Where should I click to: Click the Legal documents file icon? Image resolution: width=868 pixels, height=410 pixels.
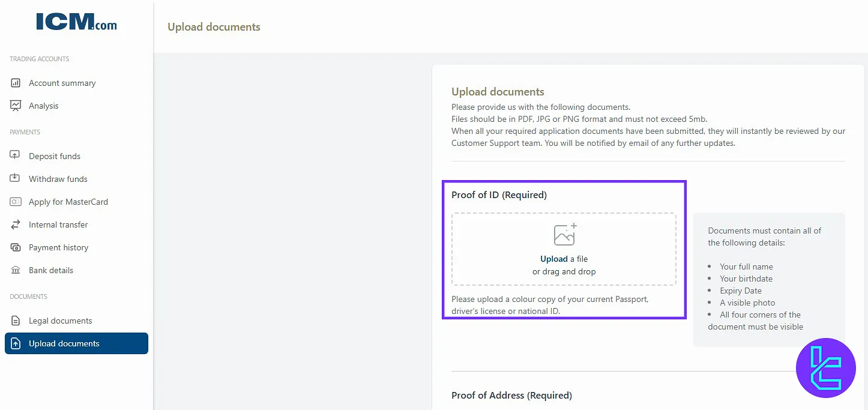(x=16, y=321)
